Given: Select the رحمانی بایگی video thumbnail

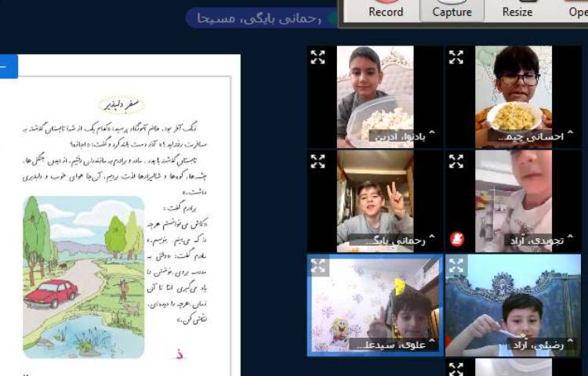Looking at the screenshot, I should tap(375, 200).
